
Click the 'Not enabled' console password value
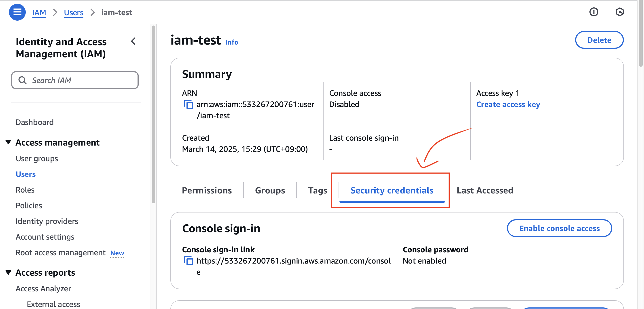click(424, 261)
